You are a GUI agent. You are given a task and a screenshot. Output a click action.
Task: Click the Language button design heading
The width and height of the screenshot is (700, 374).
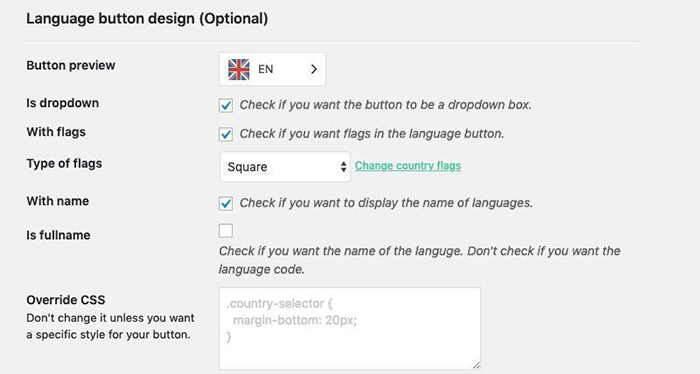(147, 19)
